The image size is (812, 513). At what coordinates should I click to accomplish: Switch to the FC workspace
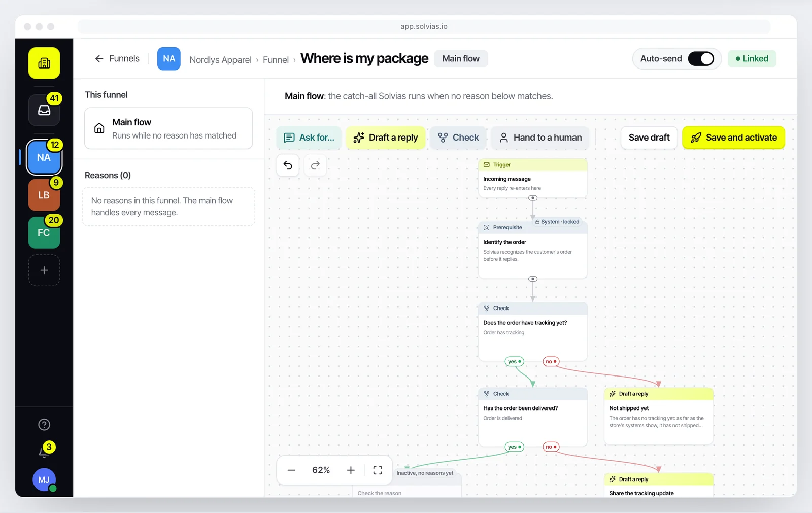(x=44, y=232)
